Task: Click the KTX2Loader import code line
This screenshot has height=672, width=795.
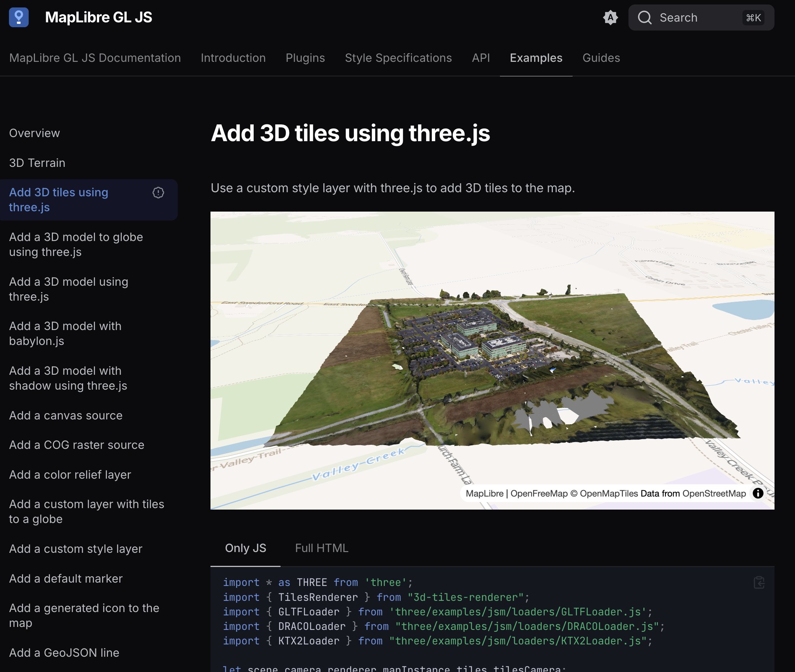Action: click(x=437, y=641)
